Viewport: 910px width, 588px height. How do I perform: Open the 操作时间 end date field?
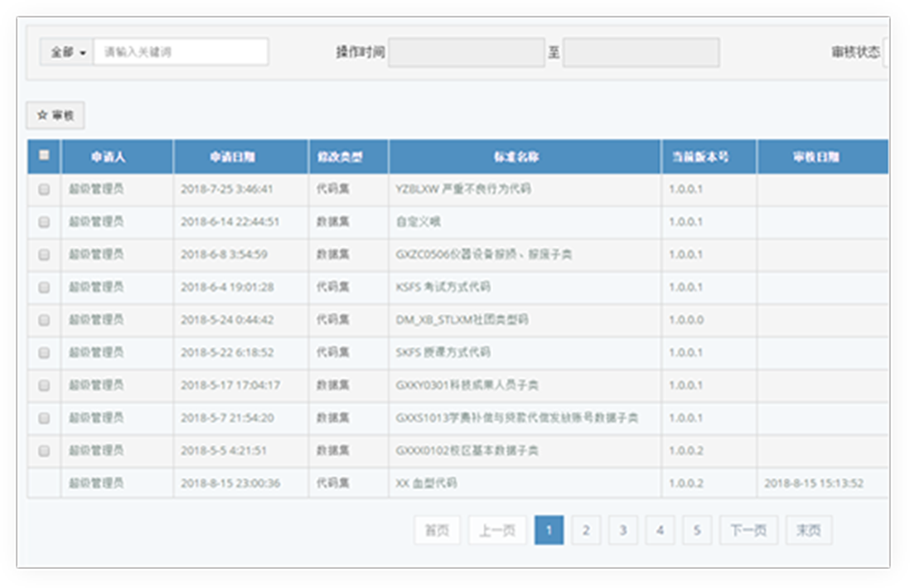click(x=641, y=52)
